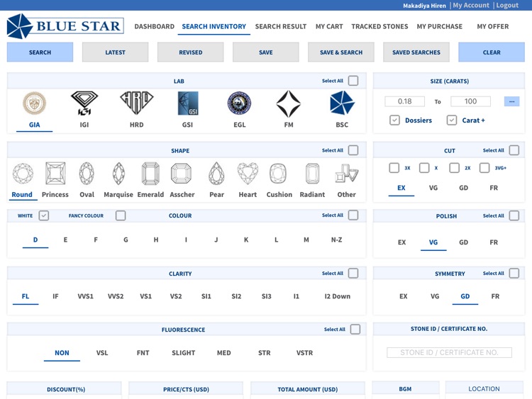Toggle the Carat + checkbox
This screenshot has height=399, width=532.
coord(452,120)
